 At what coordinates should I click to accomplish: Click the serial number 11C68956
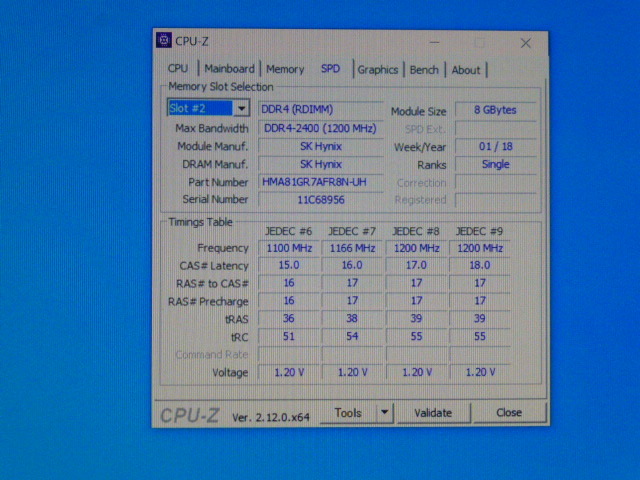point(321,200)
